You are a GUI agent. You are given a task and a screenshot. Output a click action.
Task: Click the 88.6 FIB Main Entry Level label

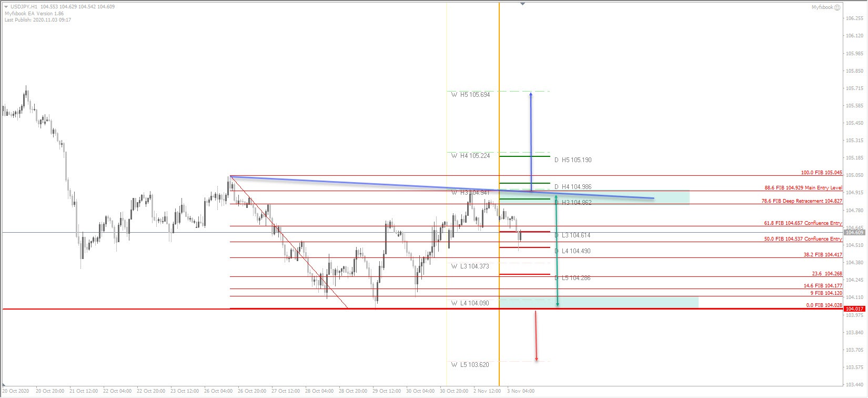pyautogui.click(x=803, y=188)
